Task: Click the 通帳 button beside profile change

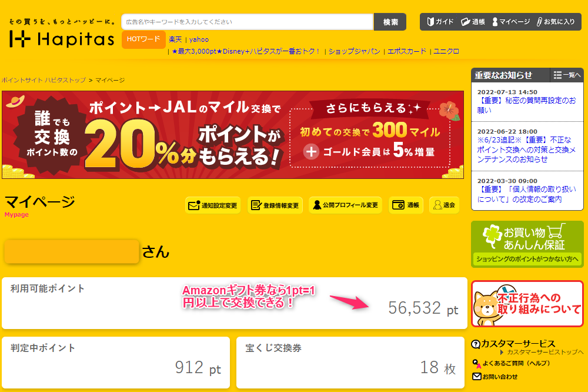Action: (x=406, y=205)
